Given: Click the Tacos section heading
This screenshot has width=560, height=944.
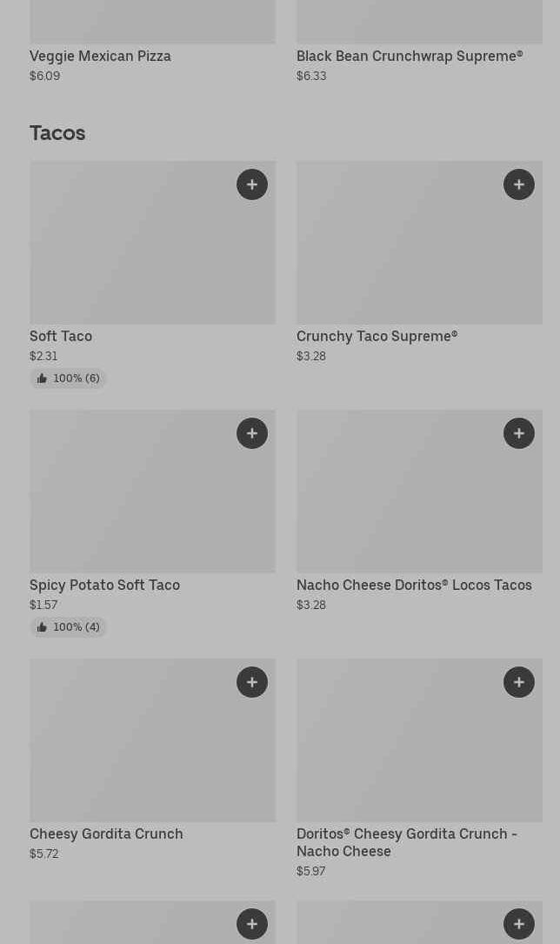Looking at the screenshot, I should tap(57, 133).
